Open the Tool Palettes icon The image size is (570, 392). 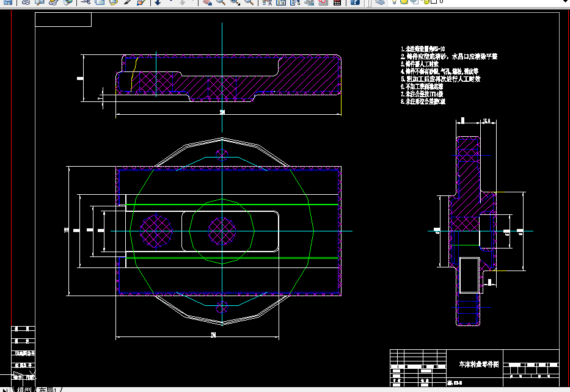[x=295, y=2]
